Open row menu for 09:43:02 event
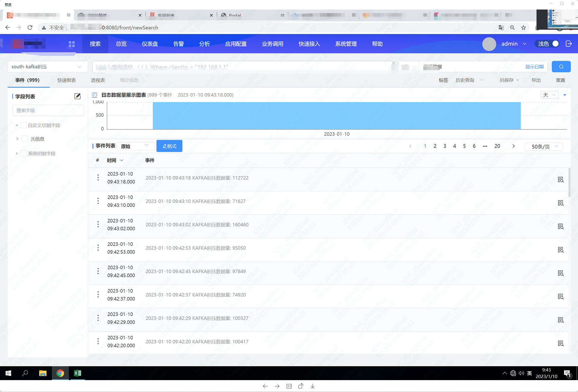The image size is (578, 392). [x=98, y=225]
